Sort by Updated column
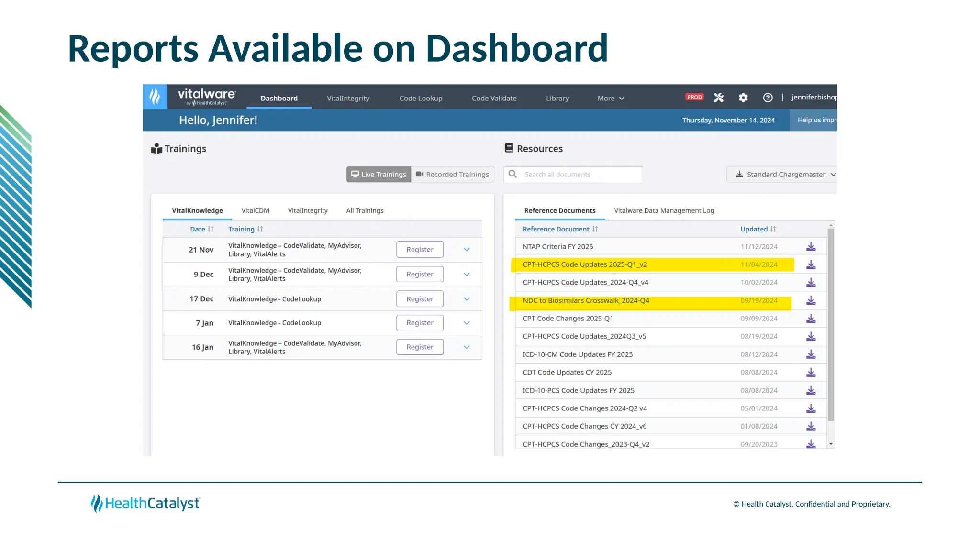The image size is (980, 551). [758, 229]
